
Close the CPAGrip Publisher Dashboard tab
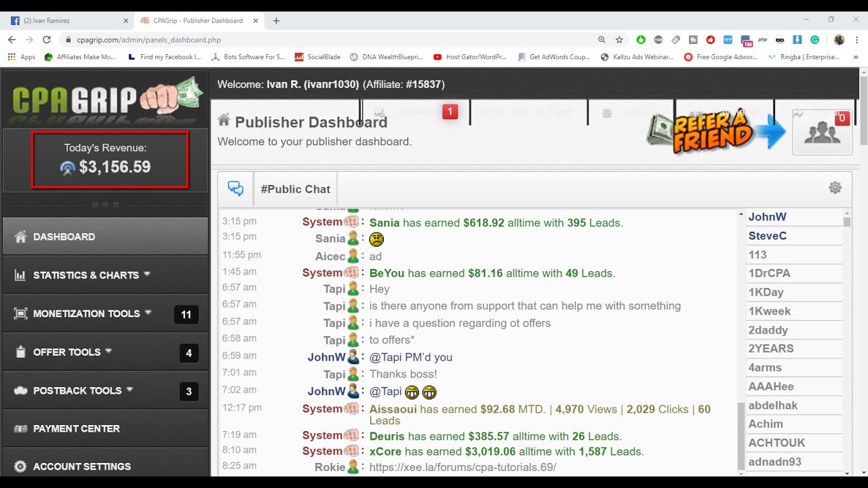pos(256,20)
